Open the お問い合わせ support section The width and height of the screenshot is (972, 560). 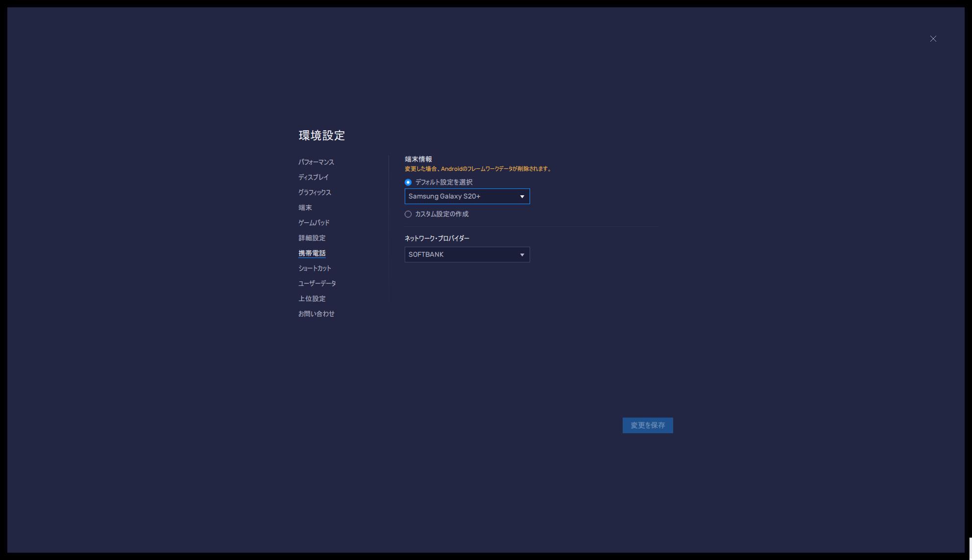coord(316,313)
